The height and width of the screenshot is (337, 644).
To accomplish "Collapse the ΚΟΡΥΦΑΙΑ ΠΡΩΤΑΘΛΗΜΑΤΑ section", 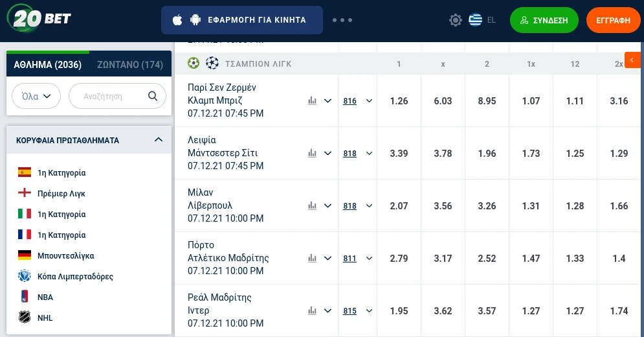I will [x=159, y=140].
